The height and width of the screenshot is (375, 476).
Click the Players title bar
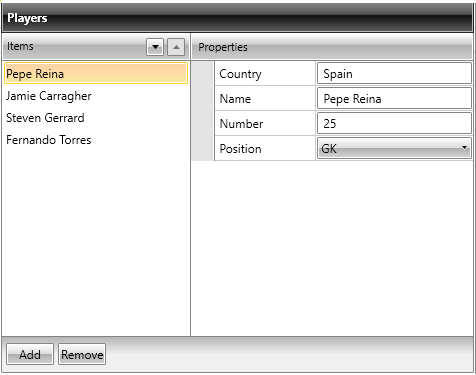(238, 18)
